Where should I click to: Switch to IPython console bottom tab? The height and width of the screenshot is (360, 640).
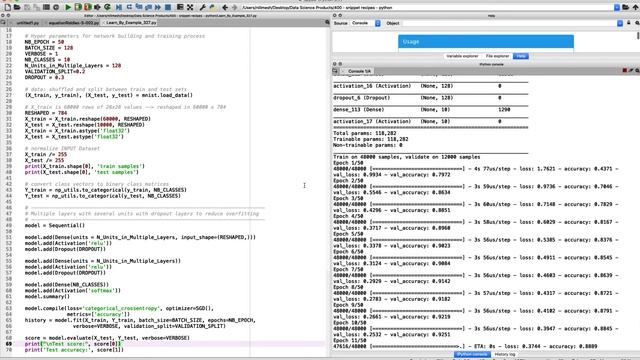click(472, 354)
